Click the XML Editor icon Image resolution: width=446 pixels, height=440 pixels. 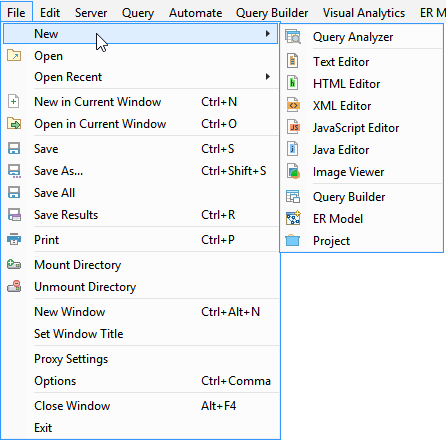[293, 105]
